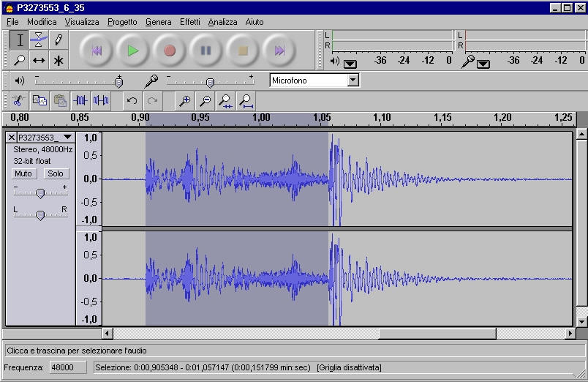
Task: Open the Modifica menu
Action: point(42,22)
